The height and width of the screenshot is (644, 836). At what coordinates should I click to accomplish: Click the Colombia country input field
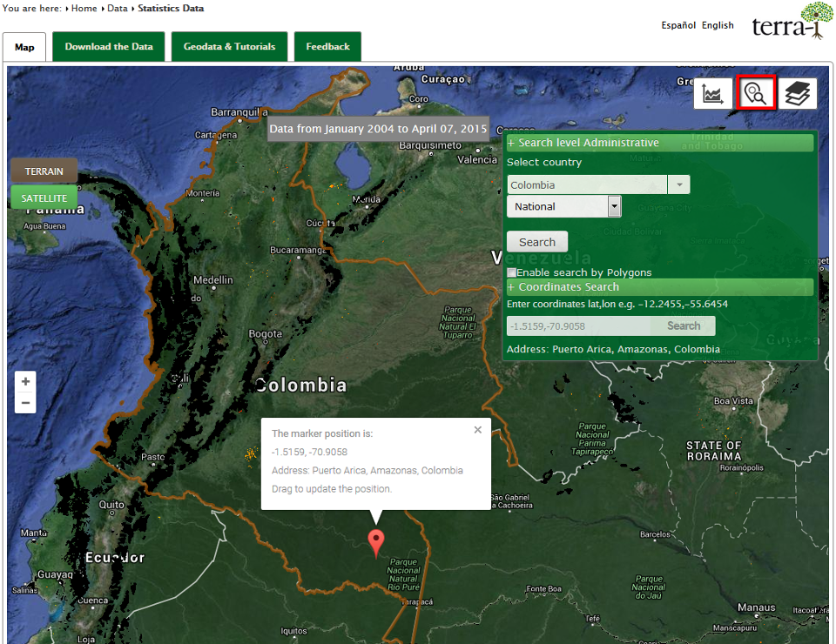(x=588, y=184)
